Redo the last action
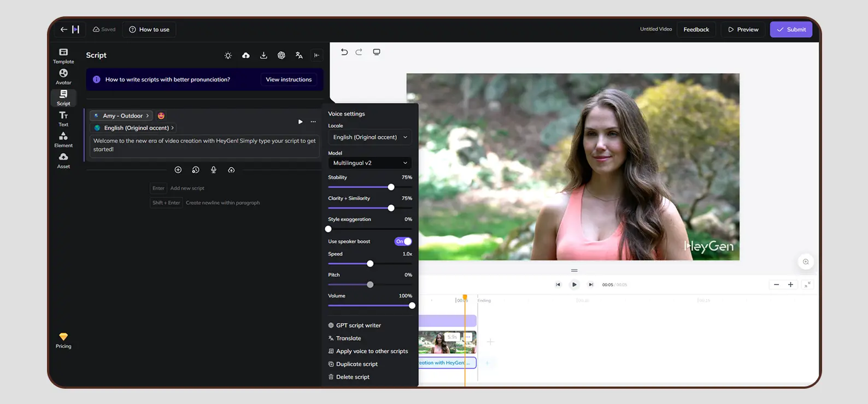Image resolution: width=868 pixels, height=404 pixels. pyautogui.click(x=359, y=52)
